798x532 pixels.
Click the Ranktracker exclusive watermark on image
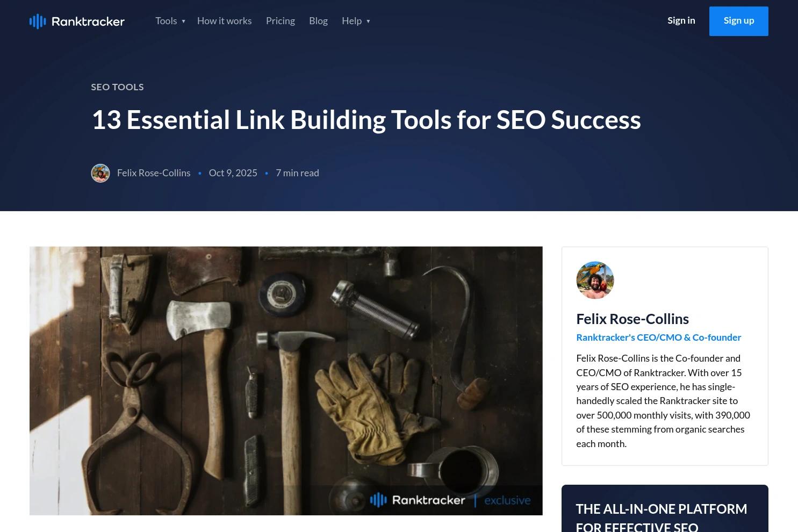pyautogui.click(x=450, y=500)
